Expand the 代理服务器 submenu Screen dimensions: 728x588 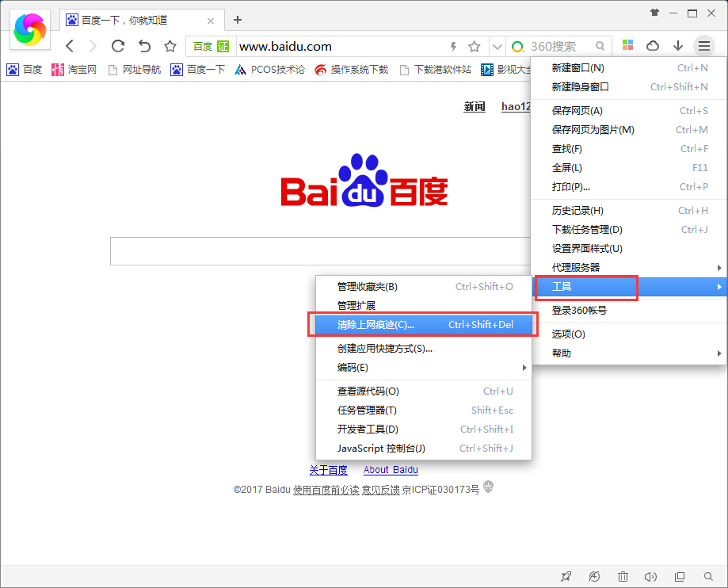(629, 268)
